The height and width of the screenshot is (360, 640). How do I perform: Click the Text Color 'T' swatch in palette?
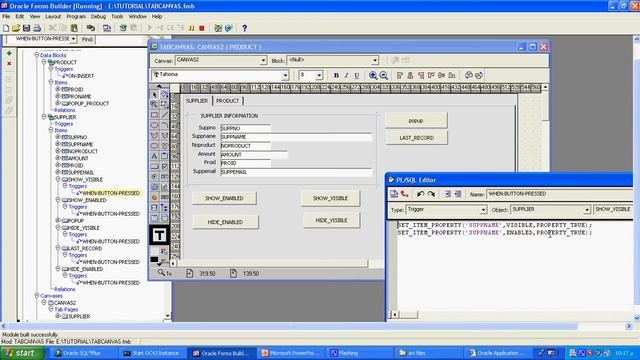pos(159,236)
